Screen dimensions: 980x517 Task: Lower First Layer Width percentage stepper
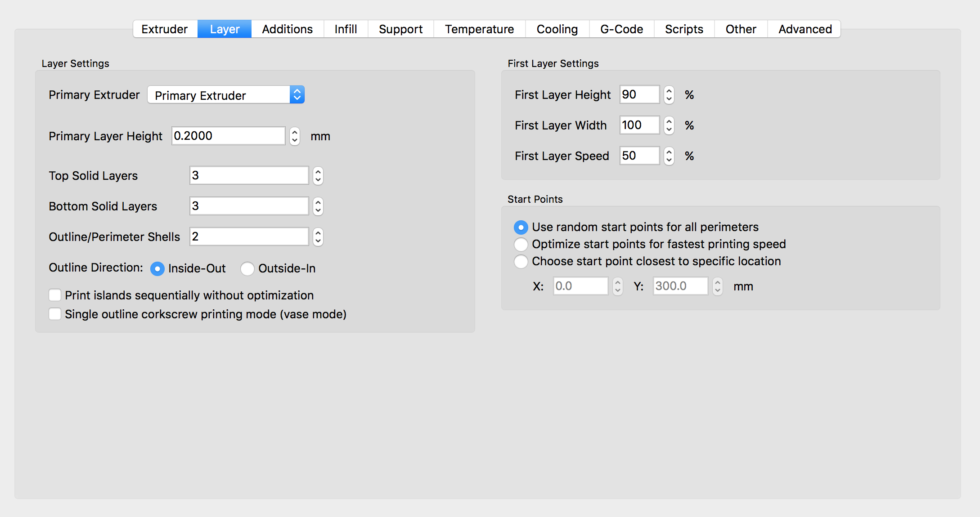[x=669, y=129]
